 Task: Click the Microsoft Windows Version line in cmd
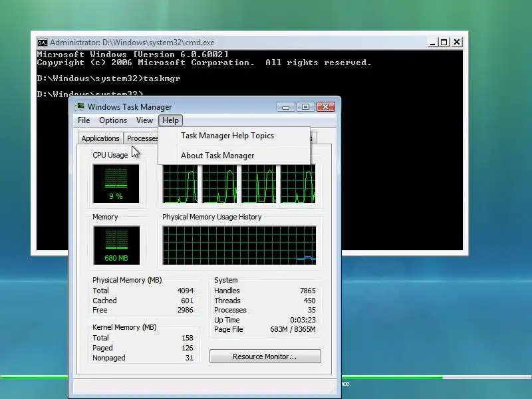tap(132, 55)
